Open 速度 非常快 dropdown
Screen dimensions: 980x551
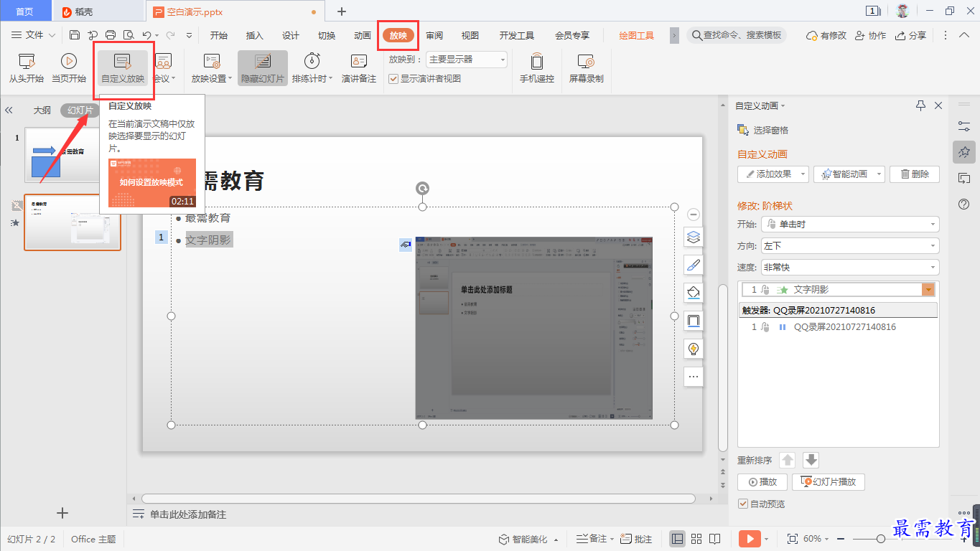pyautogui.click(x=849, y=268)
